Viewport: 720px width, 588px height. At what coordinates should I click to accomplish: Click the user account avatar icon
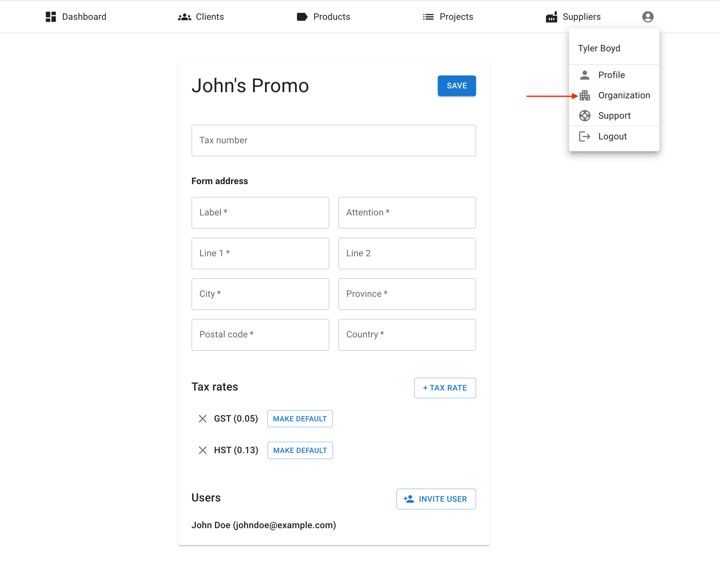pyautogui.click(x=648, y=17)
